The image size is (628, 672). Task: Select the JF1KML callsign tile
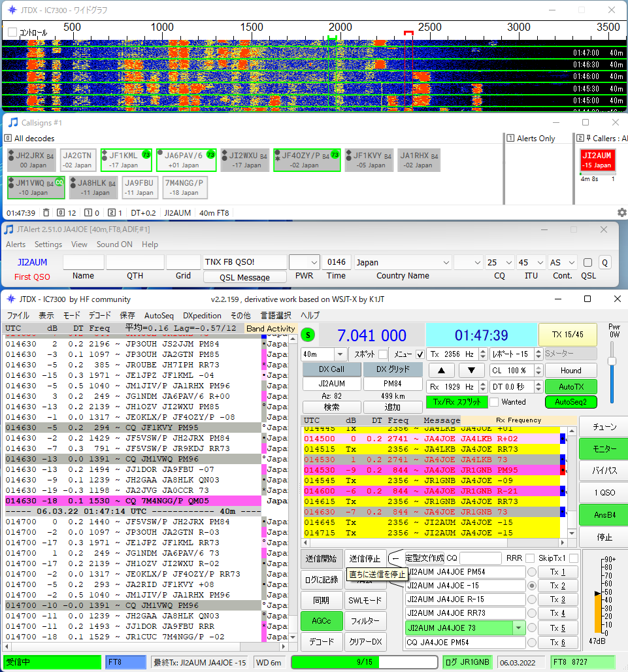click(x=125, y=160)
